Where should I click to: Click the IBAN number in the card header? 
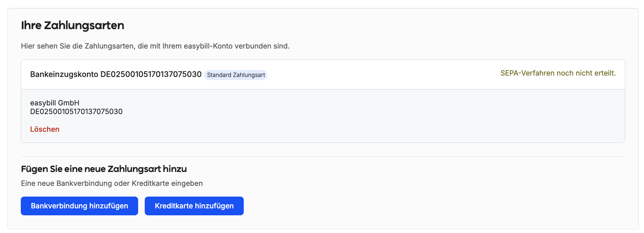coord(151,75)
